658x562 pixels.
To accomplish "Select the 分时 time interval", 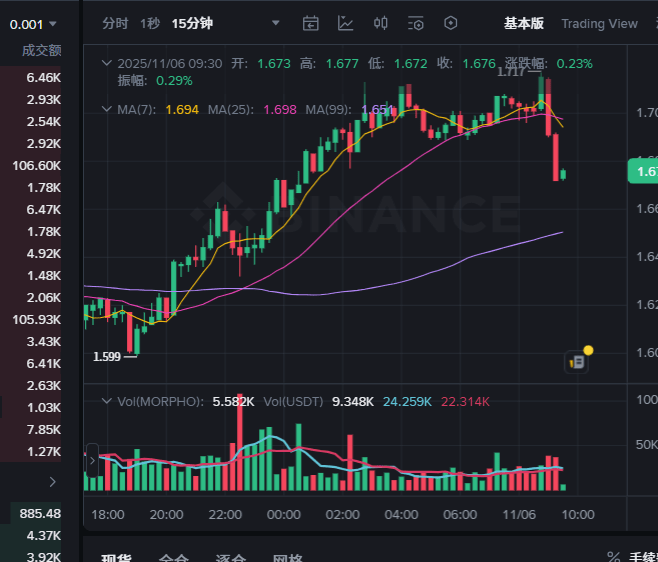I will tap(115, 23).
